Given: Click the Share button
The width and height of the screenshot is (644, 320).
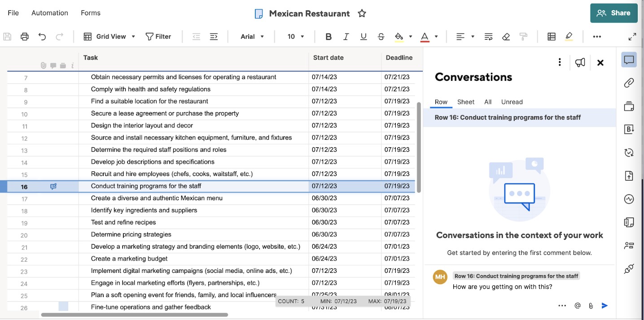Looking at the screenshot, I should (x=613, y=13).
